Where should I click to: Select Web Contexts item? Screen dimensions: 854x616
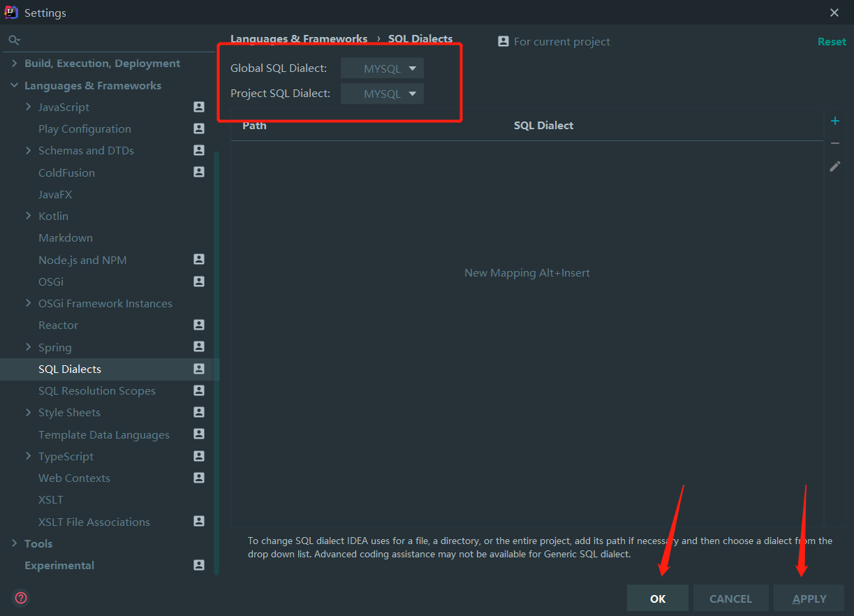[x=74, y=478]
